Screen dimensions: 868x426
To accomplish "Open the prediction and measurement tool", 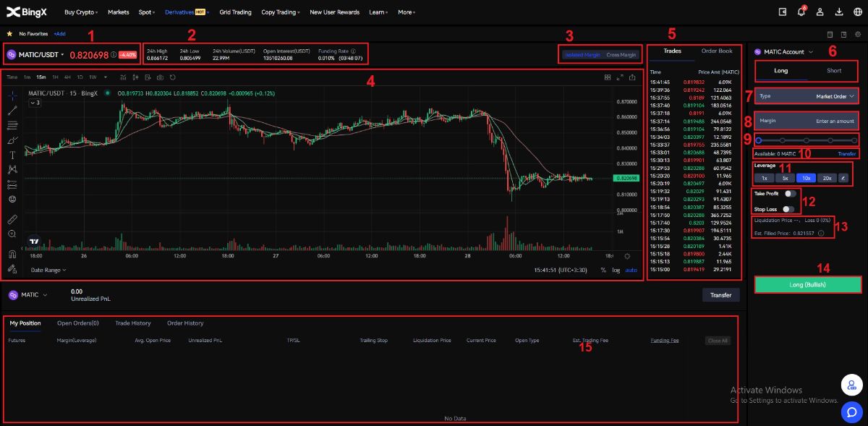I will pos(12,184).
